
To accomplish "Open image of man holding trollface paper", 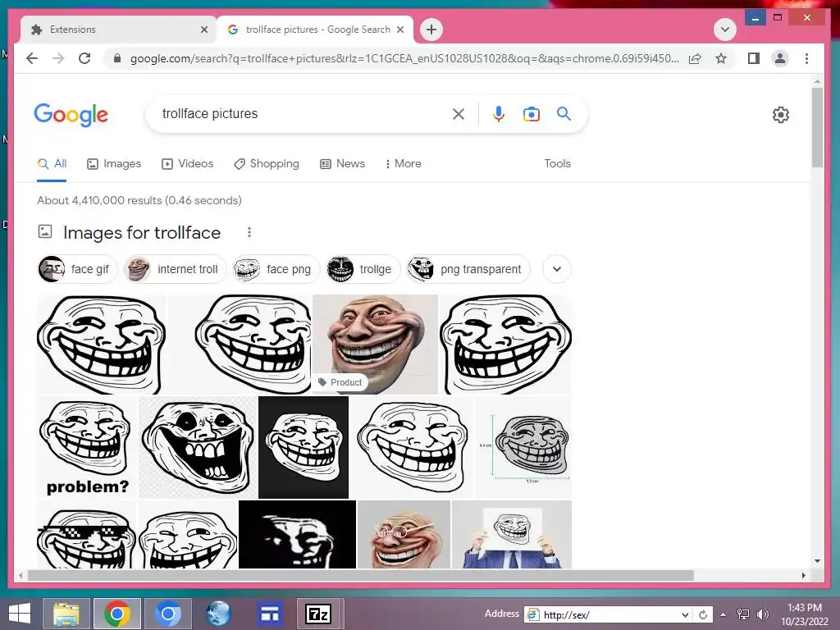I will (512, 535).
